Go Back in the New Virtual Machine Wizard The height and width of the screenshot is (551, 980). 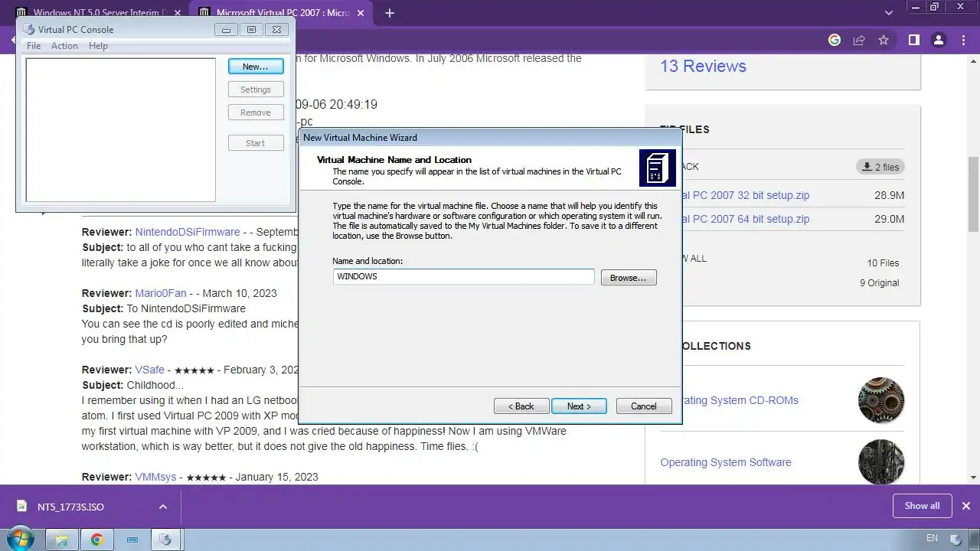pos(521,406)
